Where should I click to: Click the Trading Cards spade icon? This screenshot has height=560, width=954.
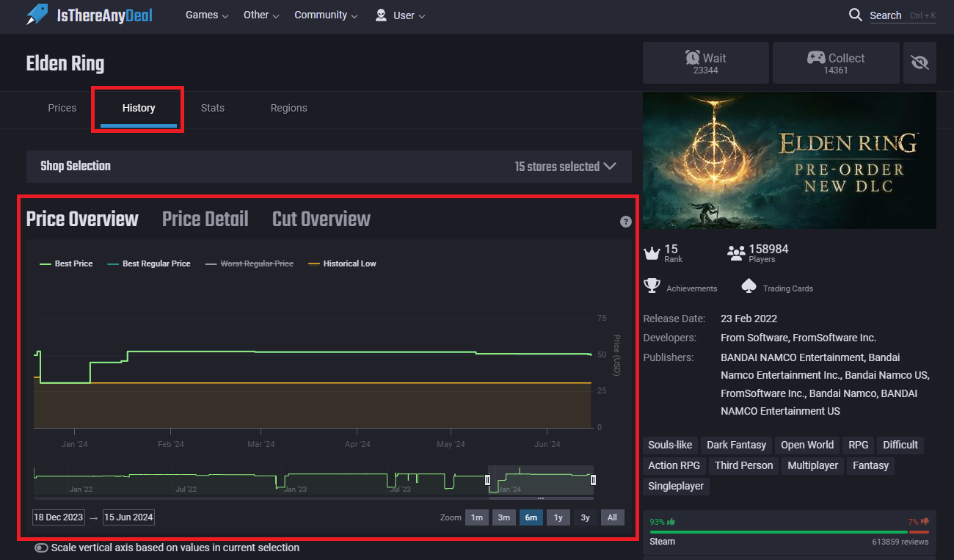coord(749,286)
